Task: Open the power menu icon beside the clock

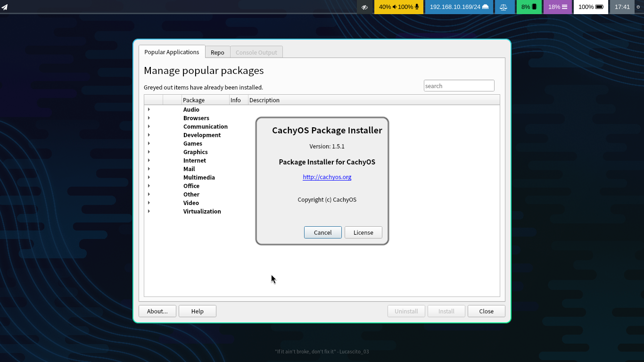Action: pos(638,7)
